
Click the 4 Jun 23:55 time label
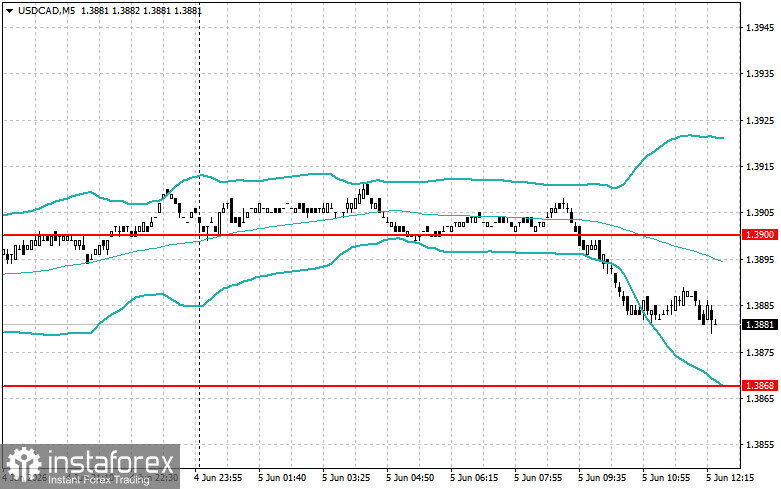pyautogui.click(x=218, y=478)
